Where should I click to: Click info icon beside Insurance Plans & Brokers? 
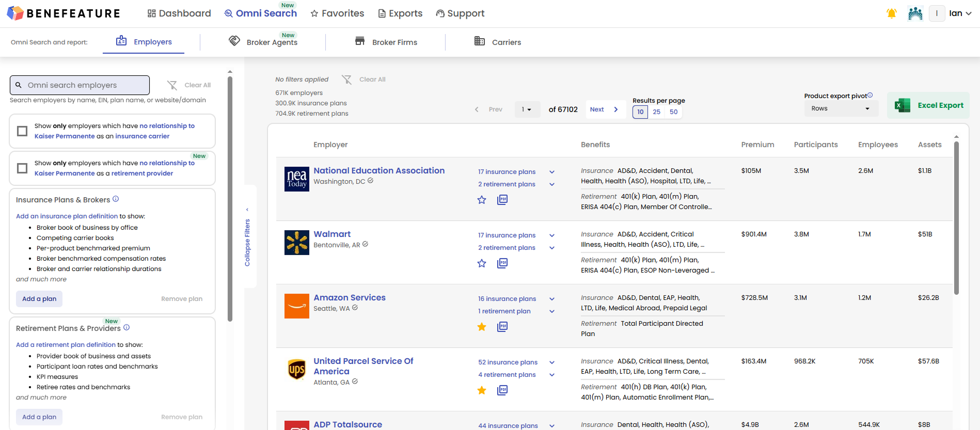point(116,199)
